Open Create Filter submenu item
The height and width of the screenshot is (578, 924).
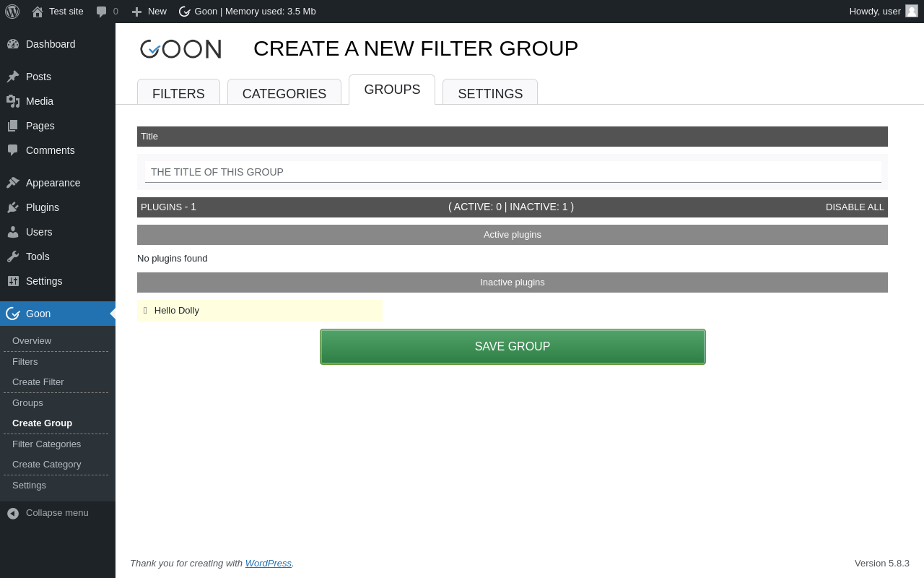38,382
